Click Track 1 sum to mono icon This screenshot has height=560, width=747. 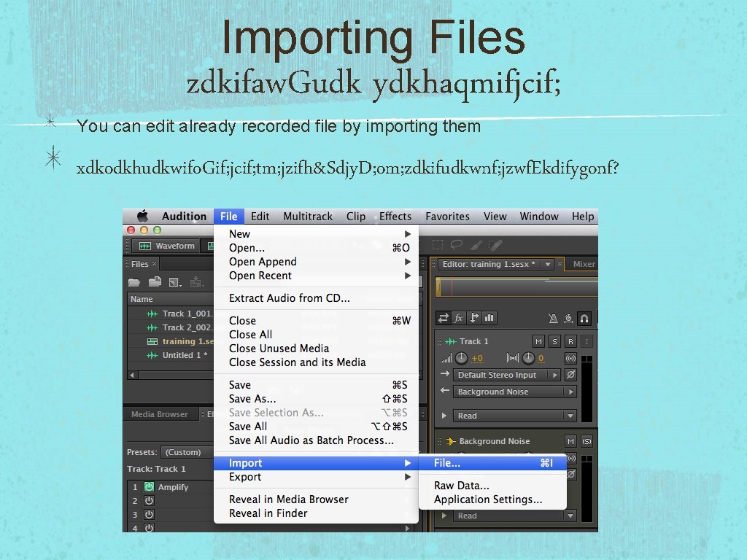(x=570, y=358)
